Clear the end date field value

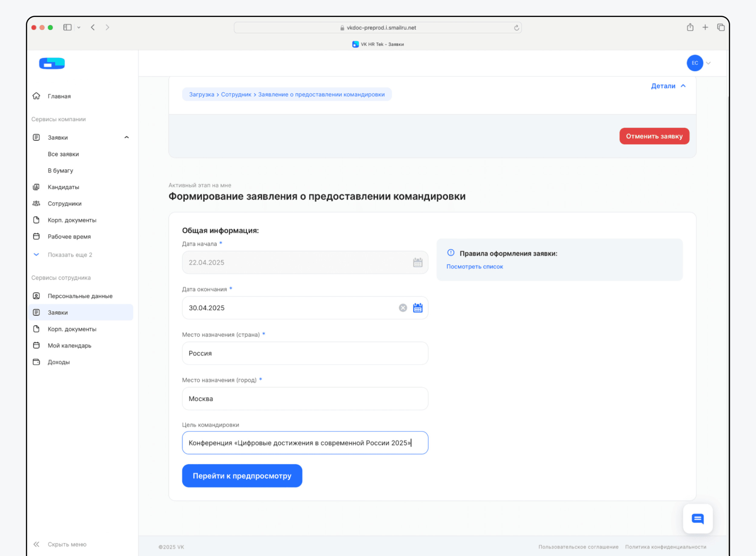pos(403,308)
